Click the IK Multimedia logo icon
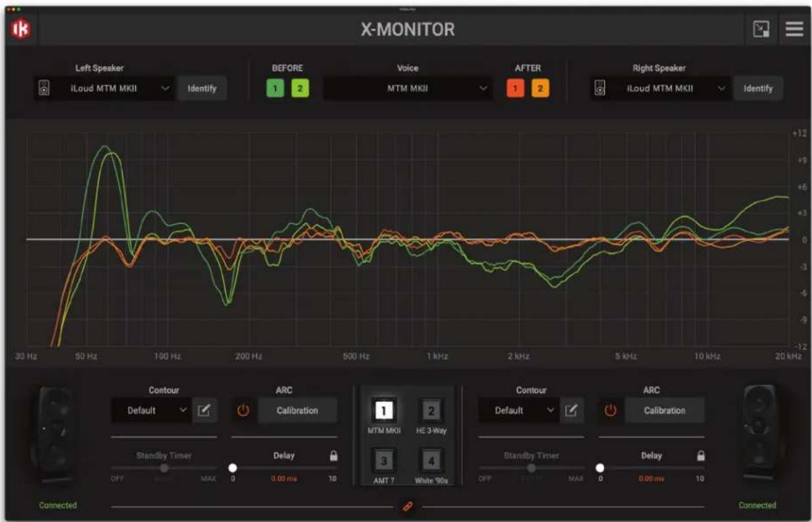812x522 pixels. click(x=20, y=30)
